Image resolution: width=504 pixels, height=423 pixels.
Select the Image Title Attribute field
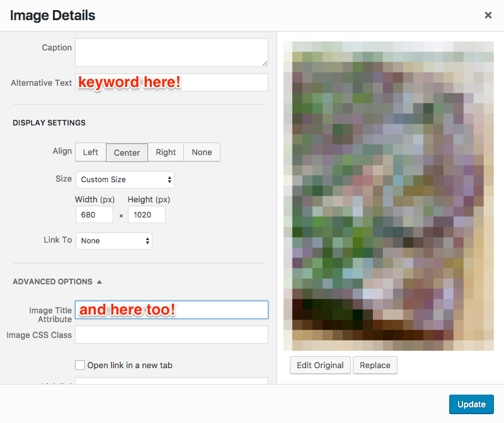[x=171, y=310]
